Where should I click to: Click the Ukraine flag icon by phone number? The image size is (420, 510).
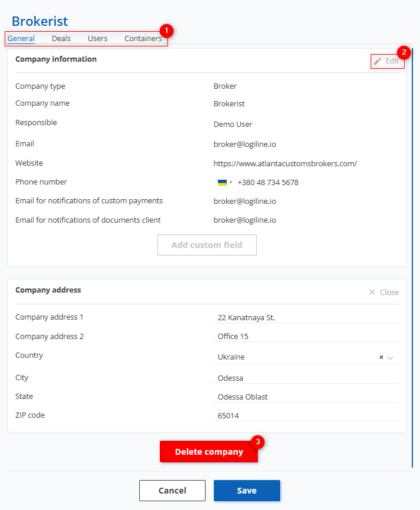tap(222, 183)
